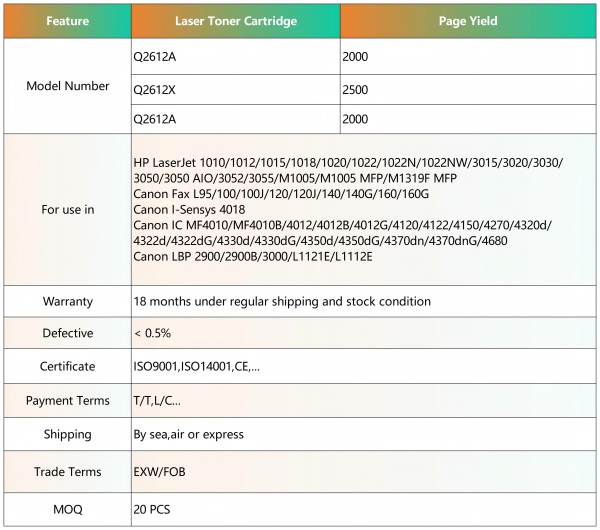Image resolution: width=600 pixels, height=530 pixels.
Task: Click the Canon IC MF4010 line
Action: coord(342,225)
